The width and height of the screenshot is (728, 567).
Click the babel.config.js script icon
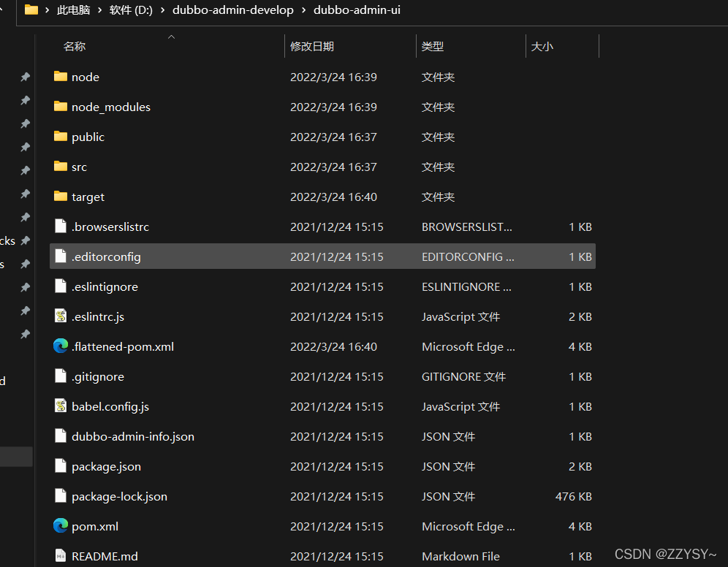pyautogui.click(x=61, y=406)
